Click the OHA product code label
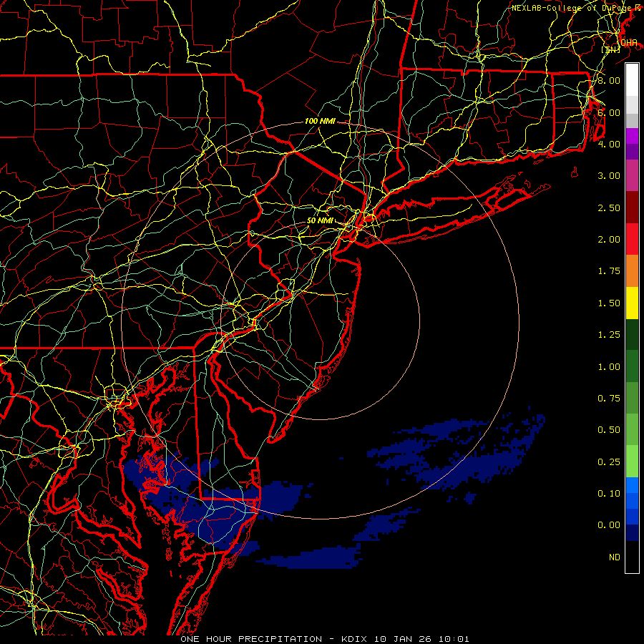 pos(629,43)
